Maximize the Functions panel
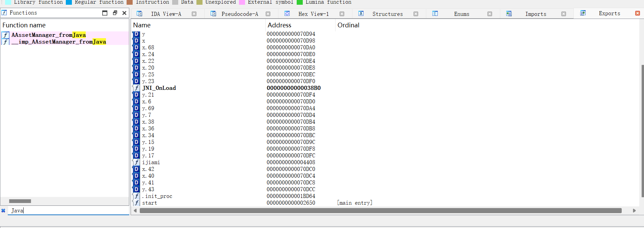Screen dimensions: 644x228 [105, 13]
